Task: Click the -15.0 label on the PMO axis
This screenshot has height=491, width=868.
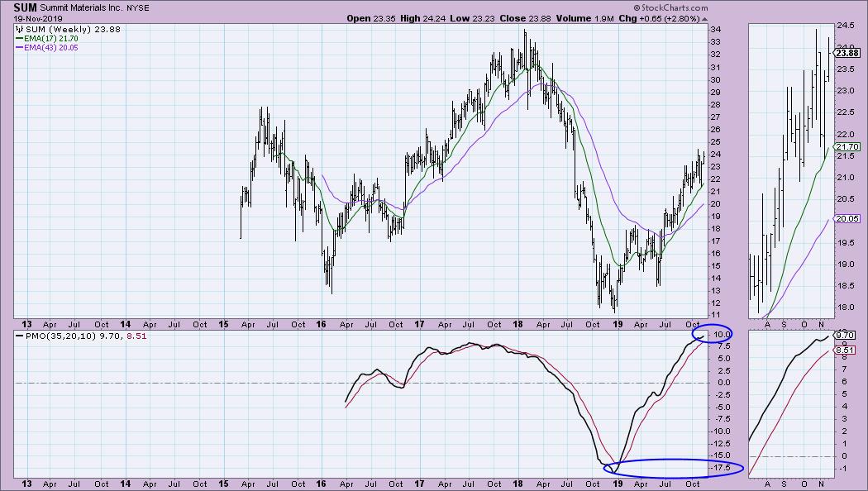Action: pos(720,455)
